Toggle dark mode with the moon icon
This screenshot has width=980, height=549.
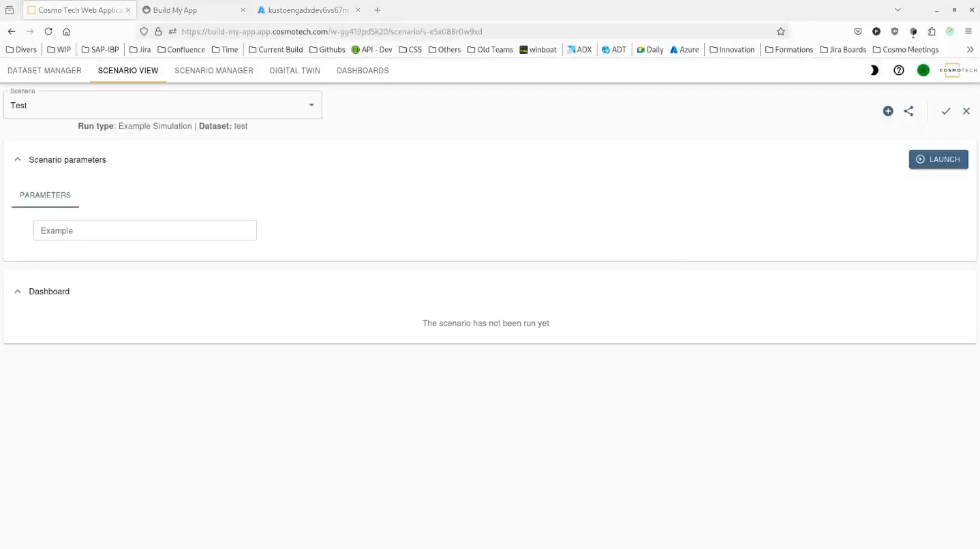click(874, 70)
